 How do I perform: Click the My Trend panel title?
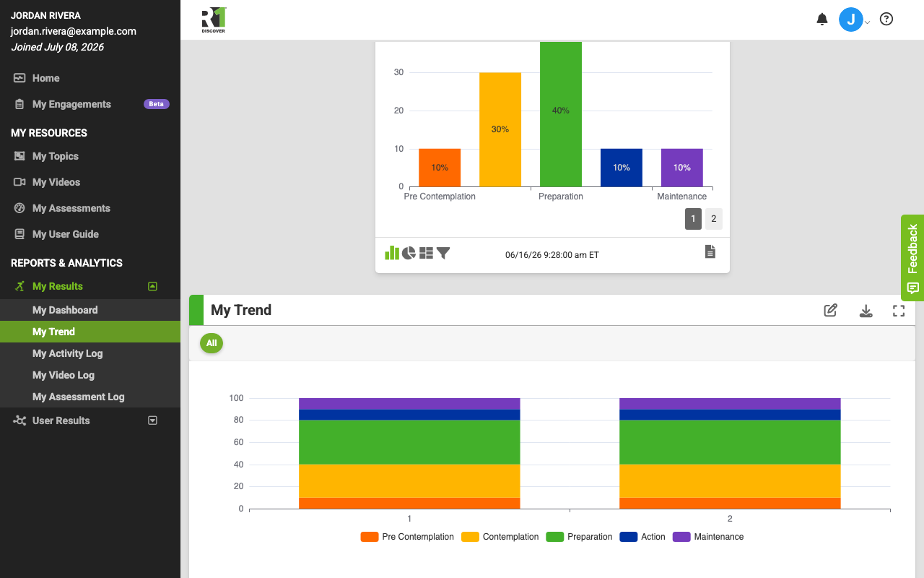point(241,310)
